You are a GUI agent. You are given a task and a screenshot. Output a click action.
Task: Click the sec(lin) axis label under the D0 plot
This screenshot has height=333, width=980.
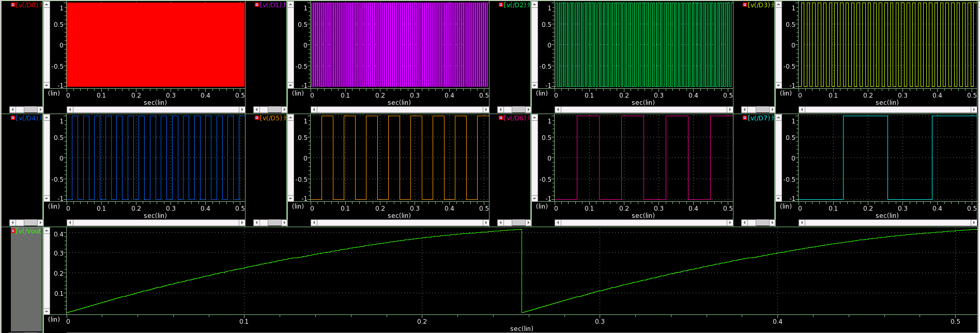pos(155,102)
